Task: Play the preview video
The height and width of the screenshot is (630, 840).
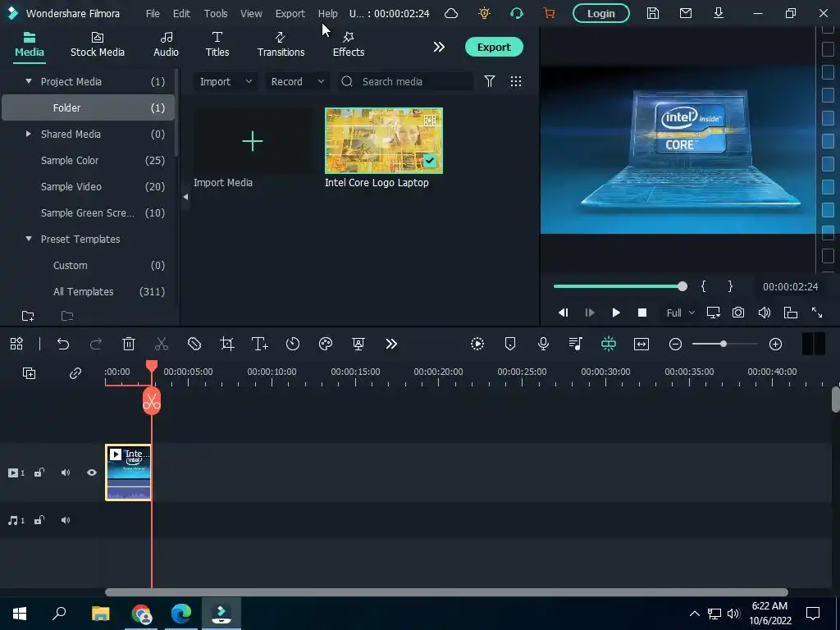Action: 616,313
